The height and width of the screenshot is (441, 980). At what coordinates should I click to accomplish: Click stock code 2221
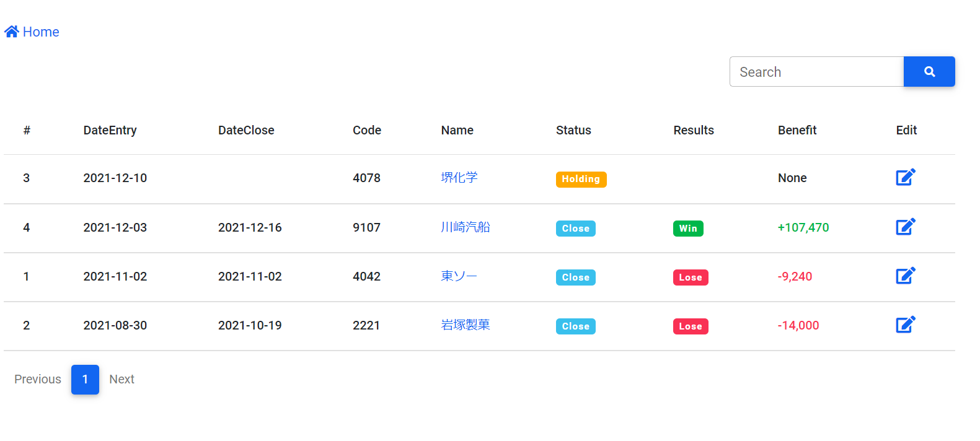pos(366,325)
